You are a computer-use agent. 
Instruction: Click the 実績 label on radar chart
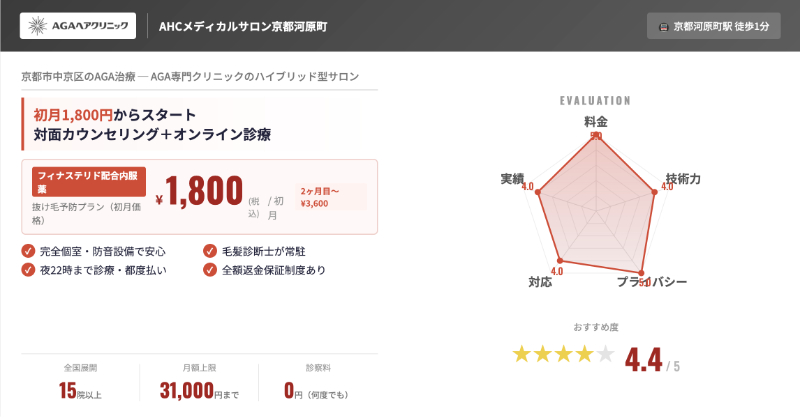(512, 178)
